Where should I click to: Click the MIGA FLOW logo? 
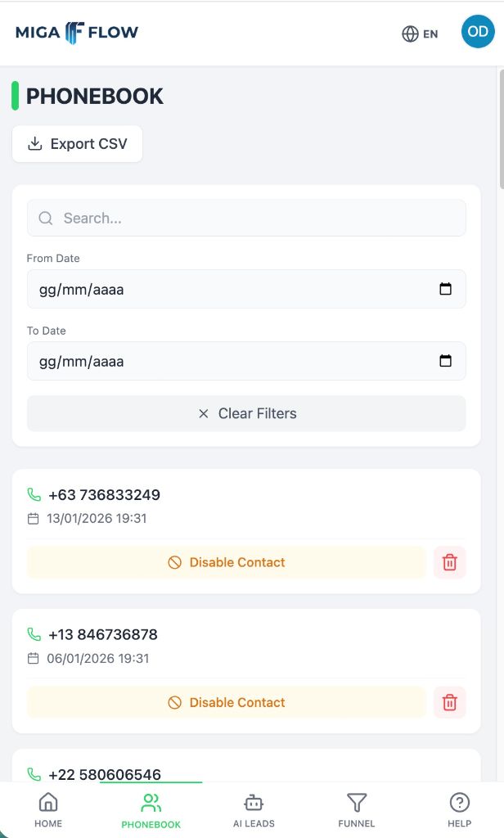tap(77, 33)
